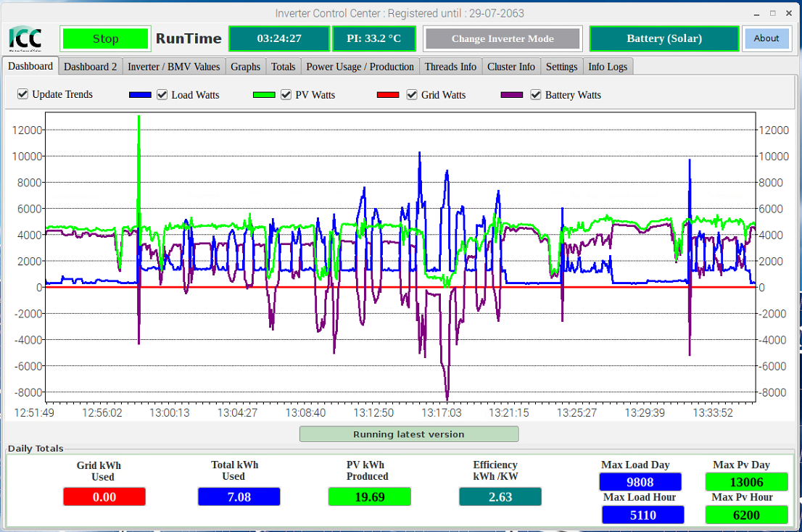Click the Battery (Solar) mode indicator

coord(663,39)
